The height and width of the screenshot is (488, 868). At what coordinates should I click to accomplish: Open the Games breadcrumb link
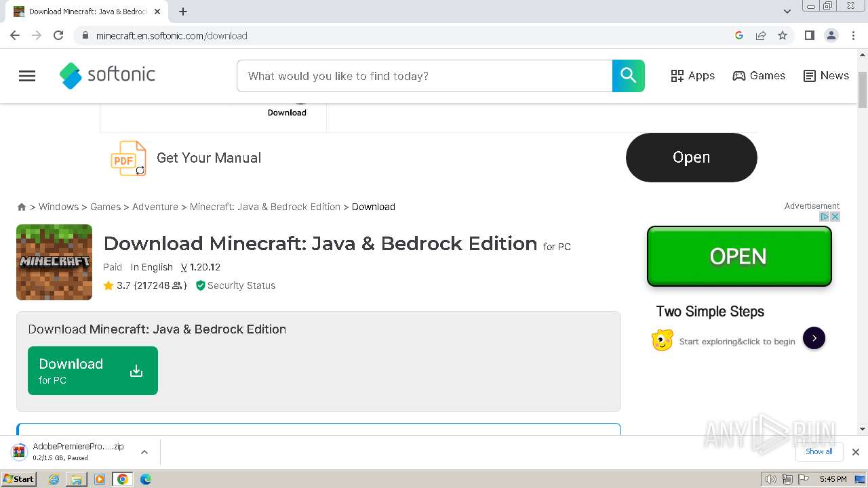[105, 207]
